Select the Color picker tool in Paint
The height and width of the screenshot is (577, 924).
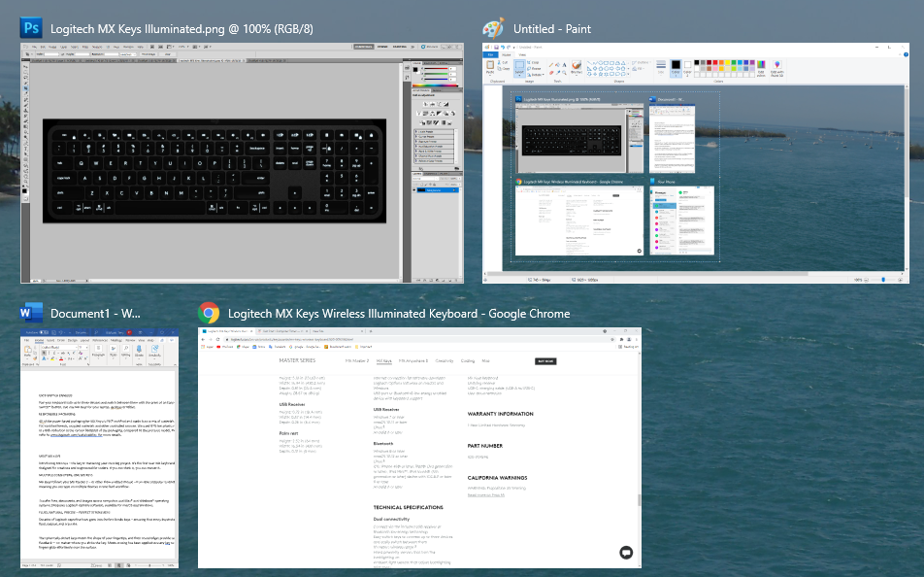(557, 73)
